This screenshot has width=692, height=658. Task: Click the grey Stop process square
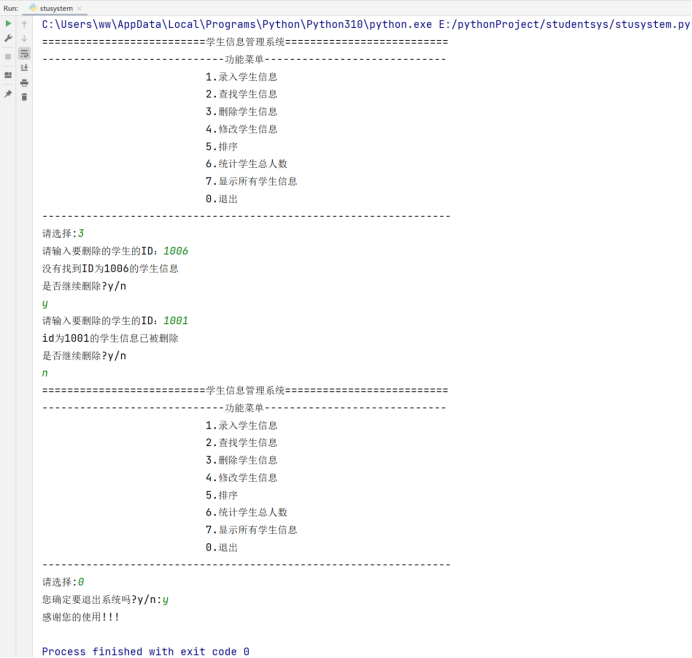pyautogui.click(x=8, y=56)
